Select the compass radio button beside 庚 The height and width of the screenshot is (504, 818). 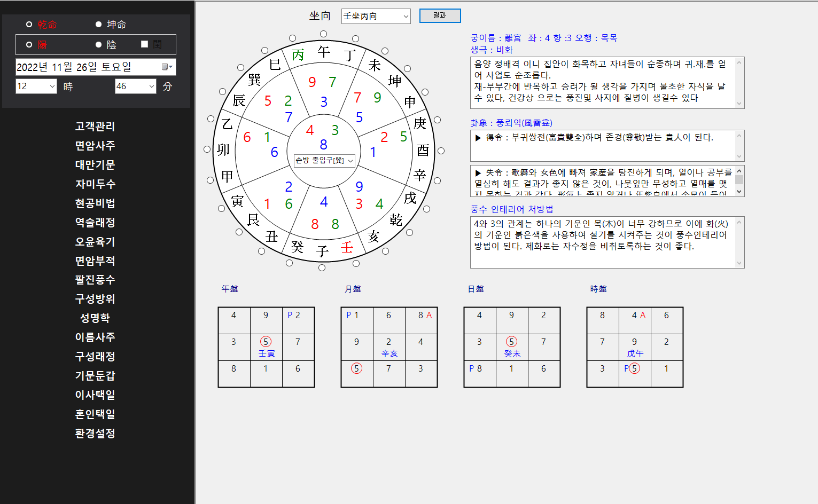(437, 120)
